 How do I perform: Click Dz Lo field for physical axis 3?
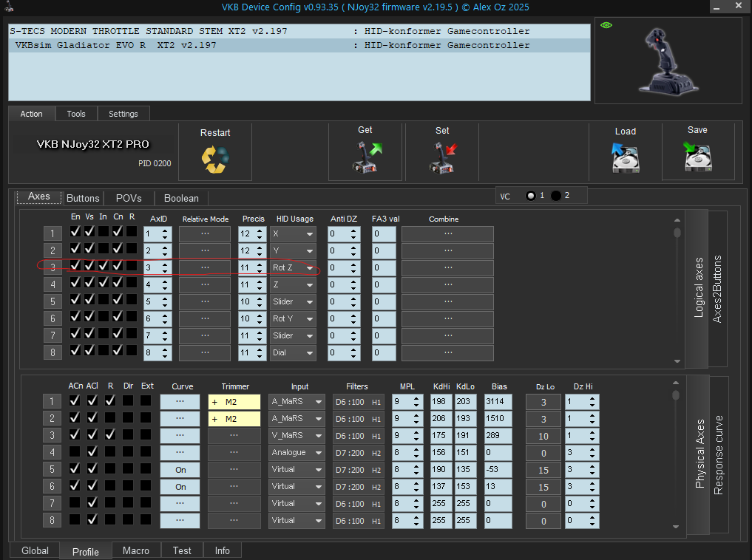coord(543,436)
